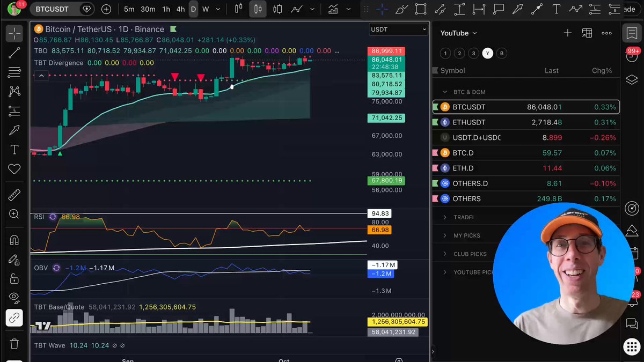The width and height of the screenshot is (644, 362).
Task: Open the BTCUSDT symbol search button
Action: 63,9
